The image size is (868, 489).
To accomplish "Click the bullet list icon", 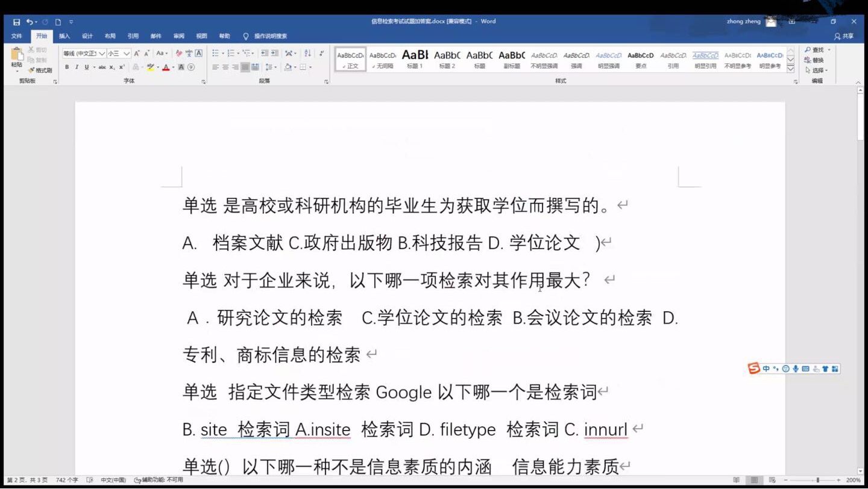I will point(216,54).
